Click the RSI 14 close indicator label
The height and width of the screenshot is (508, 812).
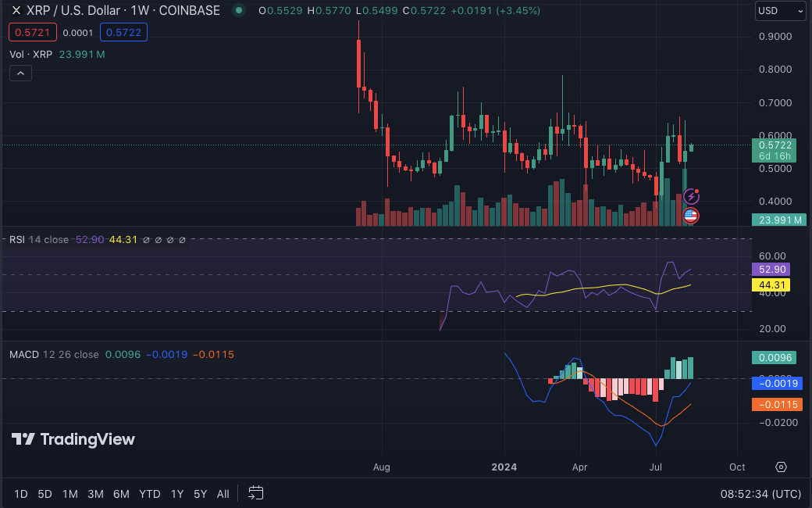click(x=39, y=239)
